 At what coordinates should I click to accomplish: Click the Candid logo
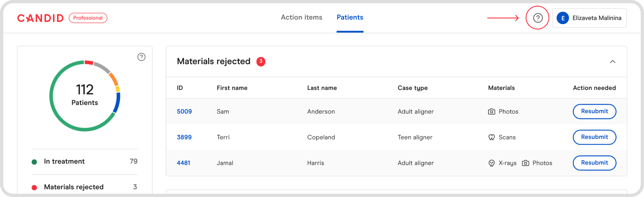[40, 18]
